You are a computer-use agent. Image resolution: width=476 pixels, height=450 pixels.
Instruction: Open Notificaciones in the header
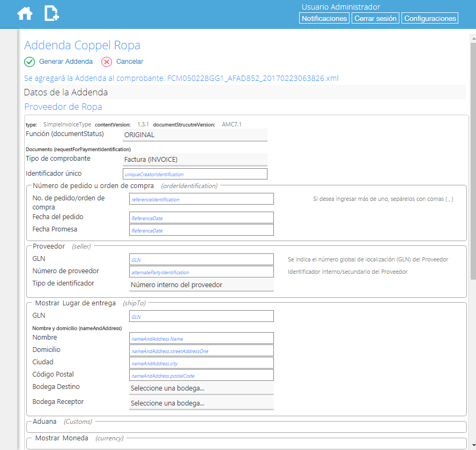click(324, 18)
